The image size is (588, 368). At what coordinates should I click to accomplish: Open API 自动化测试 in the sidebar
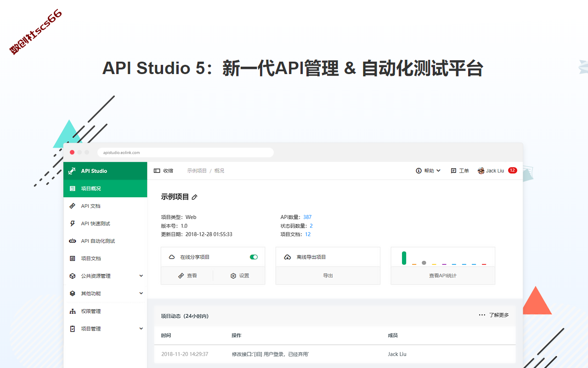[x=105, y=241]
